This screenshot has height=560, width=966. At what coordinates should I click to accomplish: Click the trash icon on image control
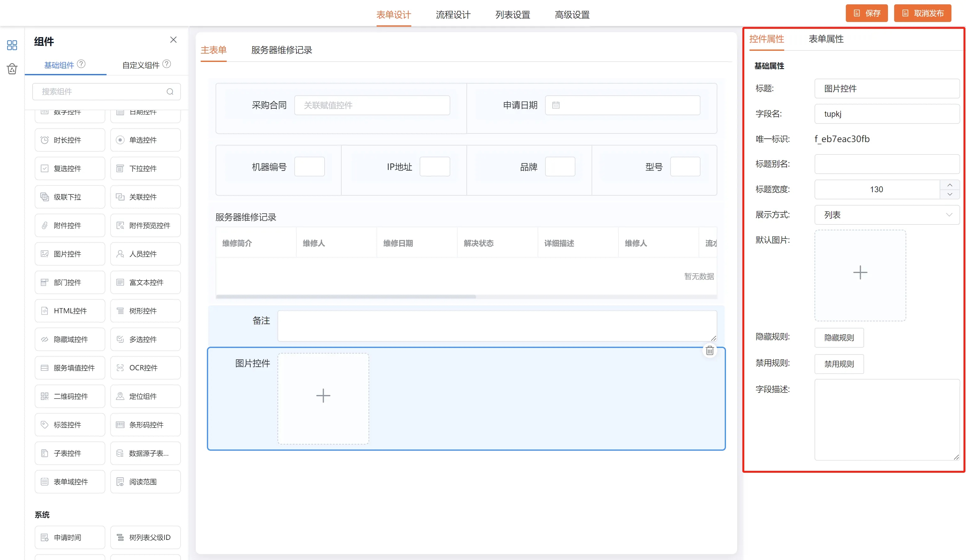[710, 350]
